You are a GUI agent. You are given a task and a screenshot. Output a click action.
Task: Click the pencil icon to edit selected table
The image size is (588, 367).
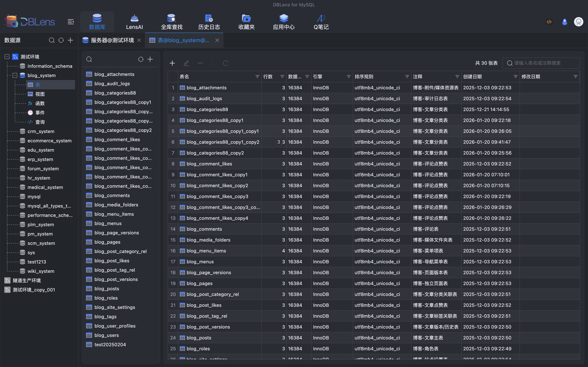click(x=186, y=63)
